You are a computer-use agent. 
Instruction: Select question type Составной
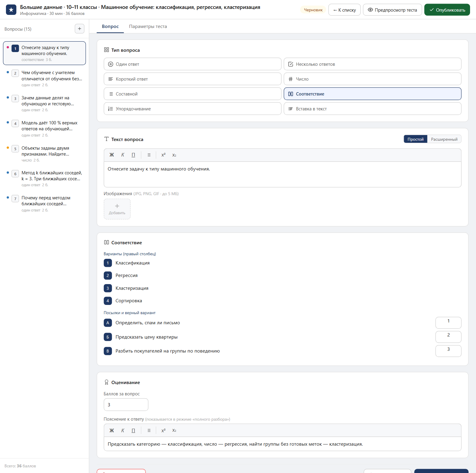(192, 94)
